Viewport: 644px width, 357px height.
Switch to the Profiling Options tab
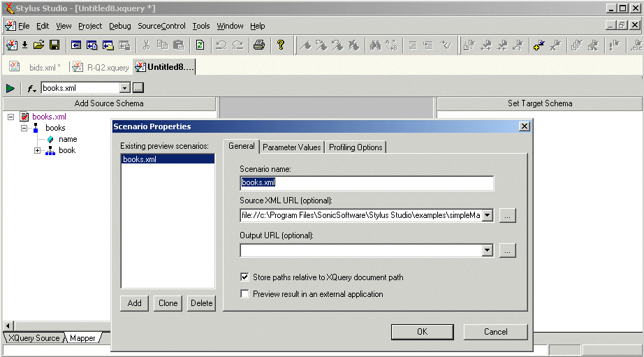tap(356, 147)
